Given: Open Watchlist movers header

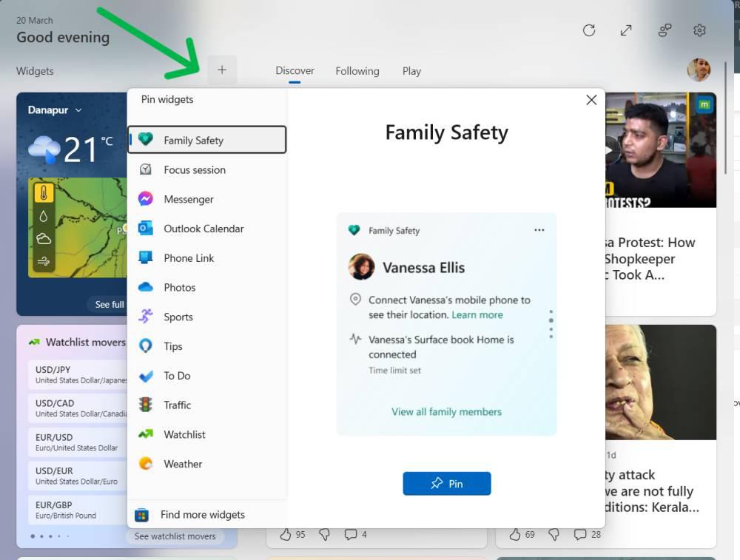Looking at the screenshot, I should [77, 342].
